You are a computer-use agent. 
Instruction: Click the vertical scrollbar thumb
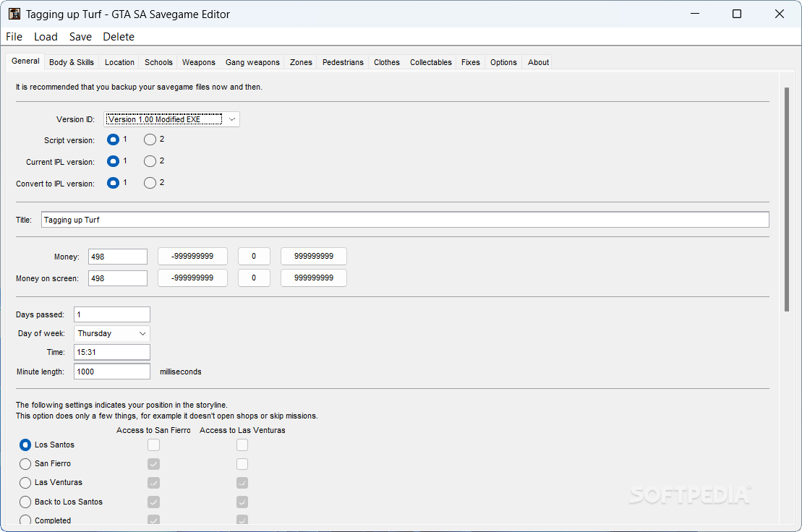click(787, 199)
